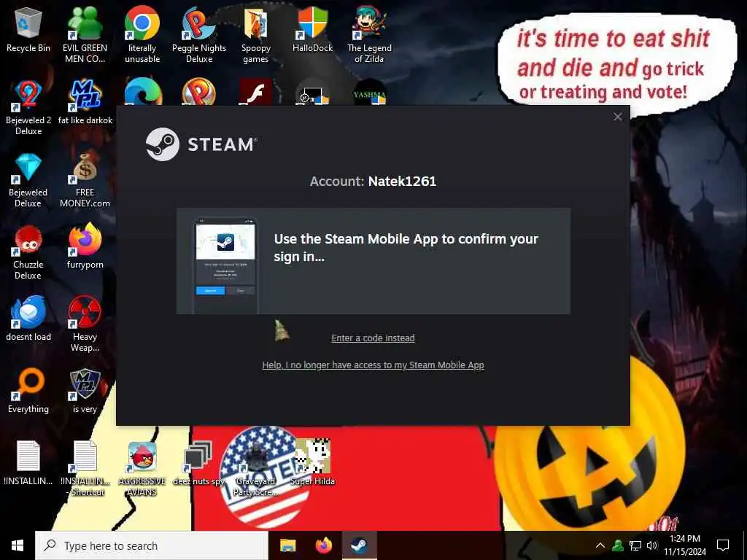
Task: Click The Legend of Zilda icon
Action: (x=369, y=23)
